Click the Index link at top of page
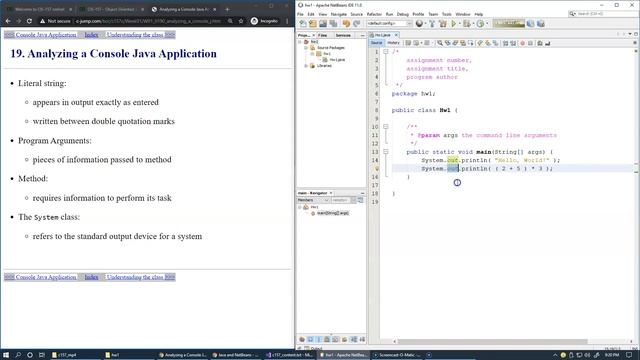This screenshot has width=640, height=360. (x=91, y=35)
